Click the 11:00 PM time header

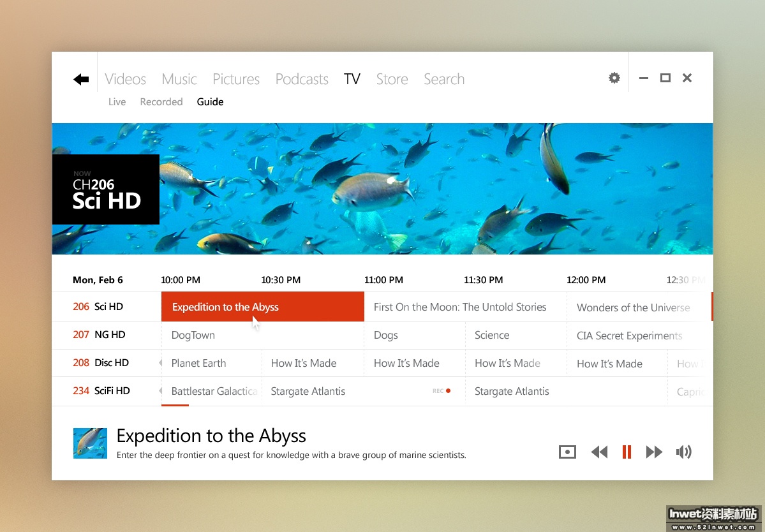tap(383, 280)
